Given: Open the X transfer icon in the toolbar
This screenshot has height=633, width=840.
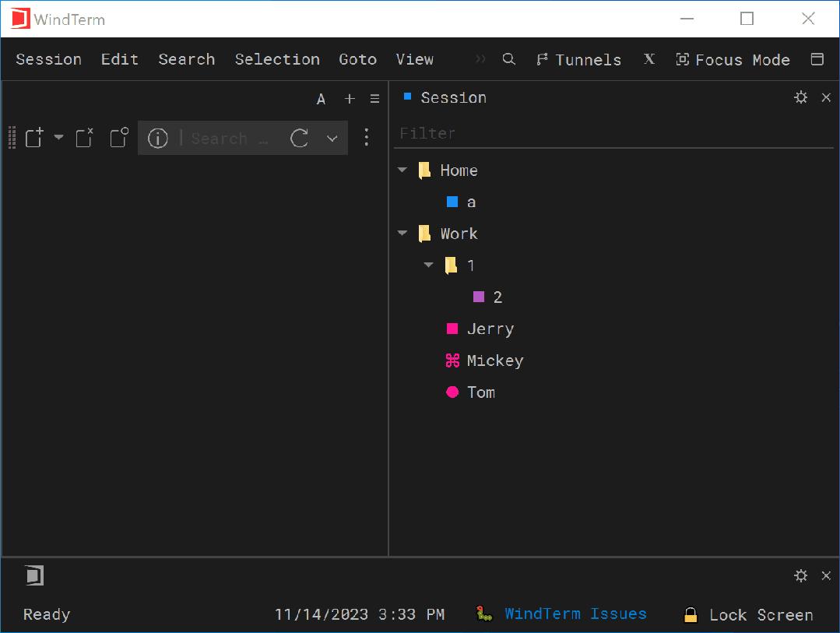Looking at the screenshot, I should [649, 59].
